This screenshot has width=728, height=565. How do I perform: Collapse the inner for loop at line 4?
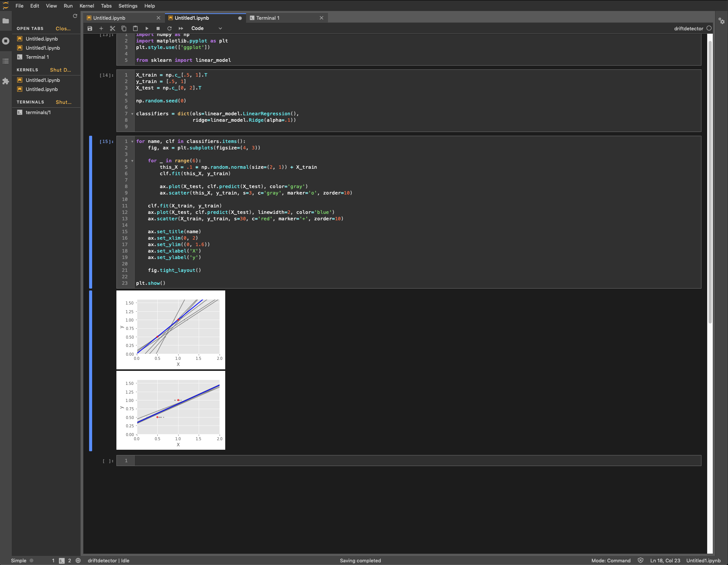pos(132,161)
